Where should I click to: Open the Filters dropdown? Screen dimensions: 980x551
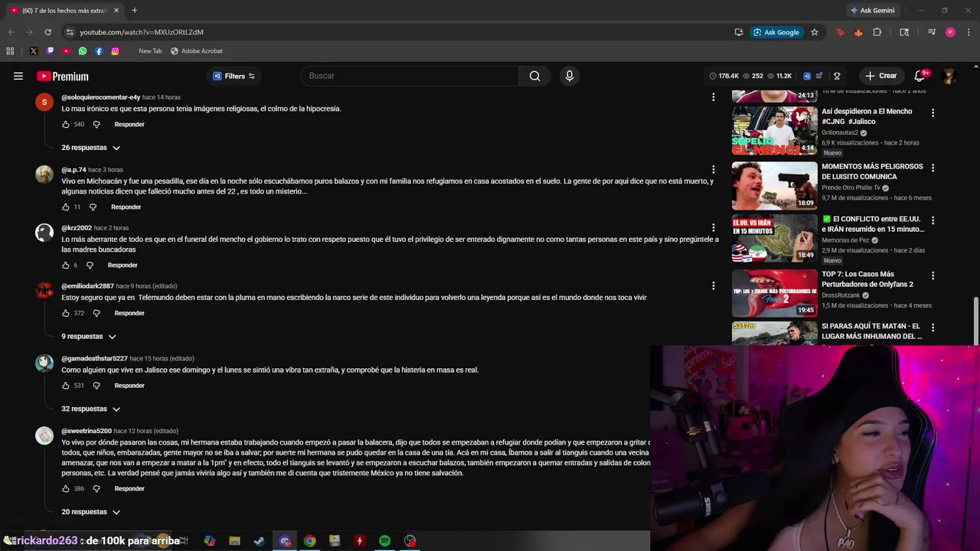point(234,76)
